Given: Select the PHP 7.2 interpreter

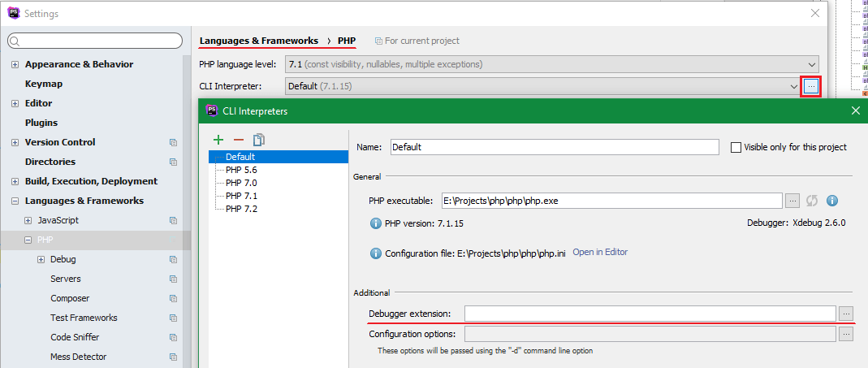Looking at the screenshot, I should [241, 209].
